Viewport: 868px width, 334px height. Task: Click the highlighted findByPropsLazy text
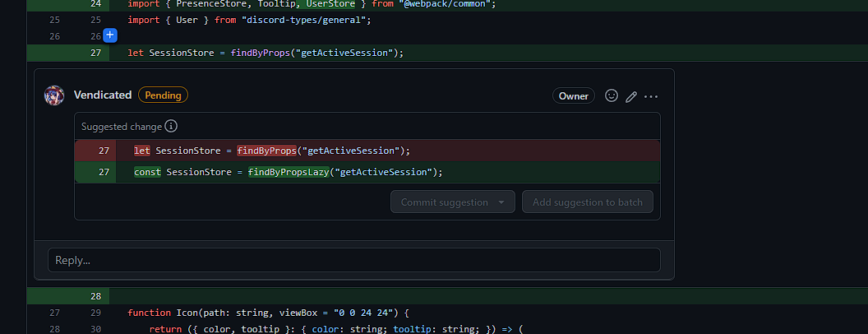pyautogui.click(x=289, y=172)
